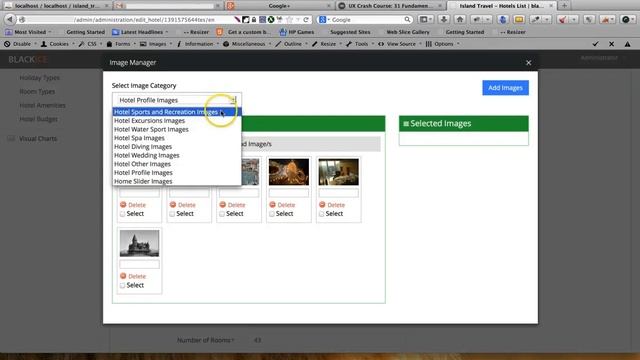Tick Select under the room interior photo
This screenshot has width=640, height=360.
(x=322, y=214)
